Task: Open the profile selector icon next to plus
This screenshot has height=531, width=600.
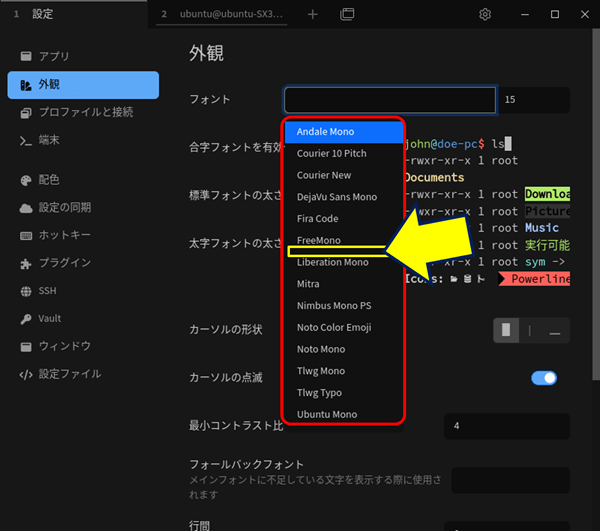Action: (x=347, y=14)
